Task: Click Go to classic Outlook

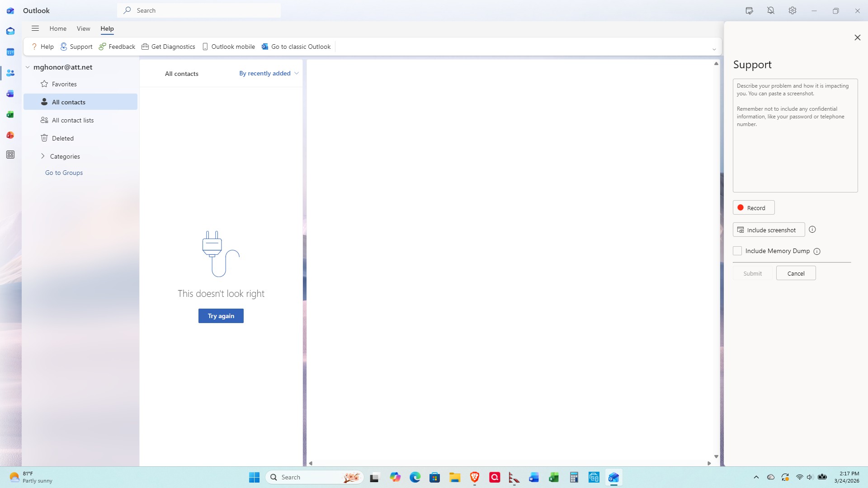Action: coord(296,47)
